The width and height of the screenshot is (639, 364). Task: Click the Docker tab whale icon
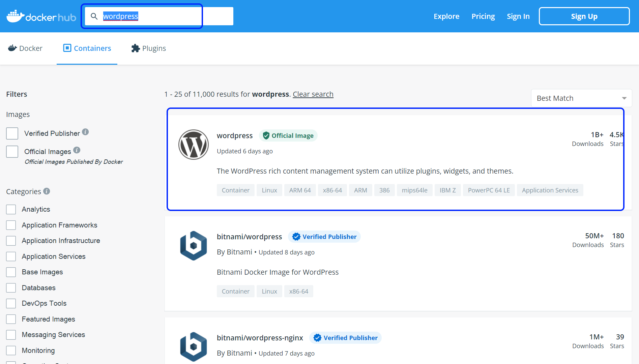pyautogui.click(x=12, y=48)
